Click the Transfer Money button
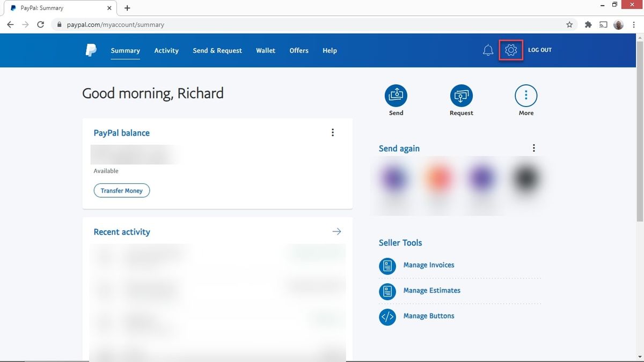Image resolution: width=644 pixels, height=362 pixels. coord(122,190)
